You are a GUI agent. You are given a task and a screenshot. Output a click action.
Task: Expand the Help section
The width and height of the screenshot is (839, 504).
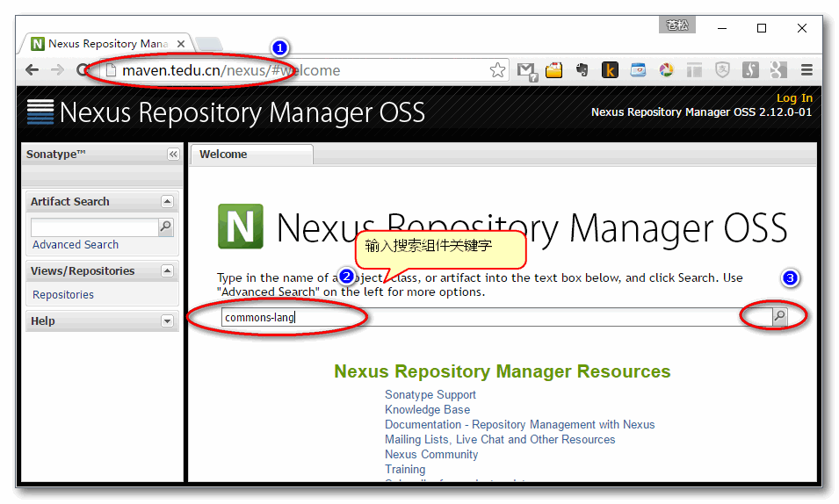[x=167, y=321]
